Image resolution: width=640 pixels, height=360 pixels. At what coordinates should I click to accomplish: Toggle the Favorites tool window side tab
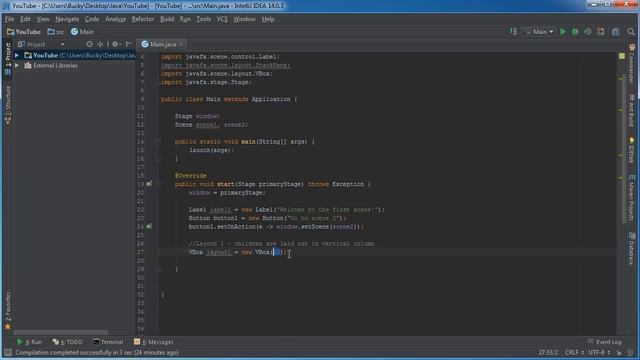[8, 311]
